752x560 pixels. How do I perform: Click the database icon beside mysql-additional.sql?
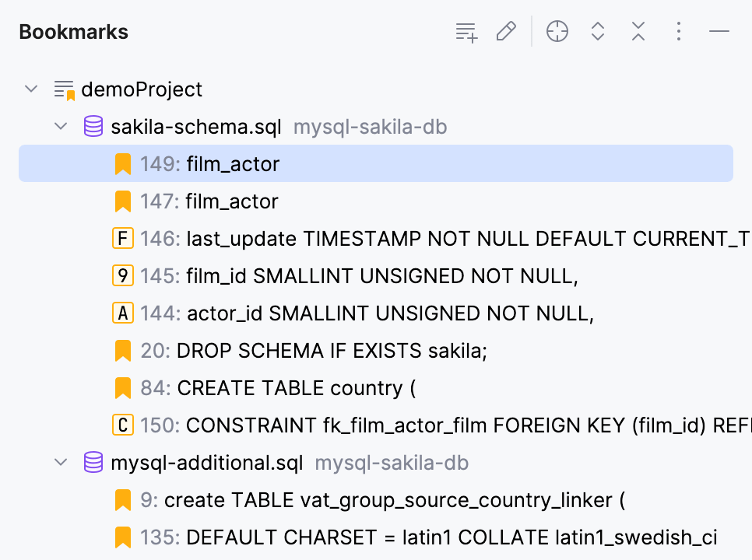click(x=93, y=462)
